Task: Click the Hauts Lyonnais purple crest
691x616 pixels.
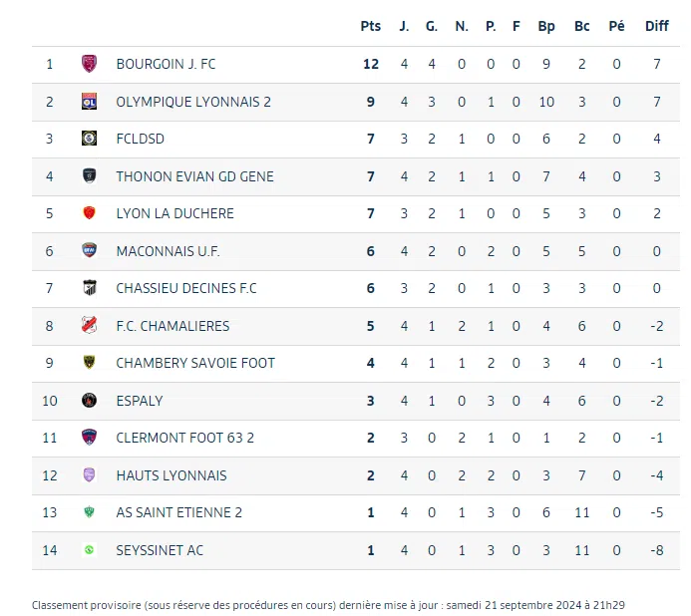Action: pos(89,475)
